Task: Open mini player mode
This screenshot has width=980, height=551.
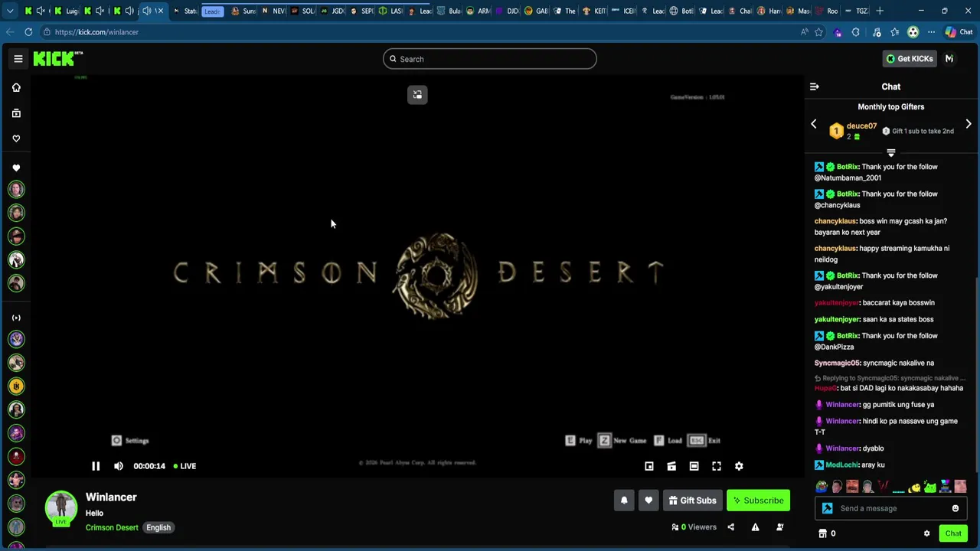Action: tap(649, 466)
